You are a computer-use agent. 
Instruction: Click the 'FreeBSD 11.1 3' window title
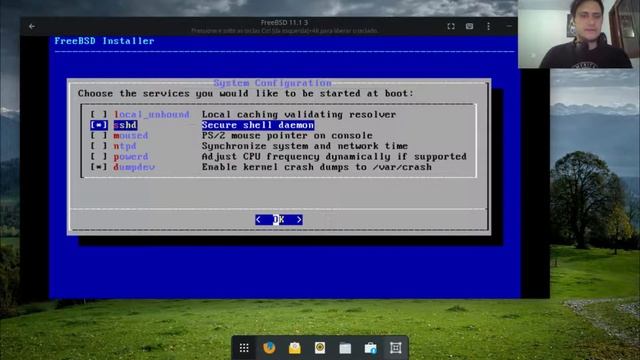[284, 22]
